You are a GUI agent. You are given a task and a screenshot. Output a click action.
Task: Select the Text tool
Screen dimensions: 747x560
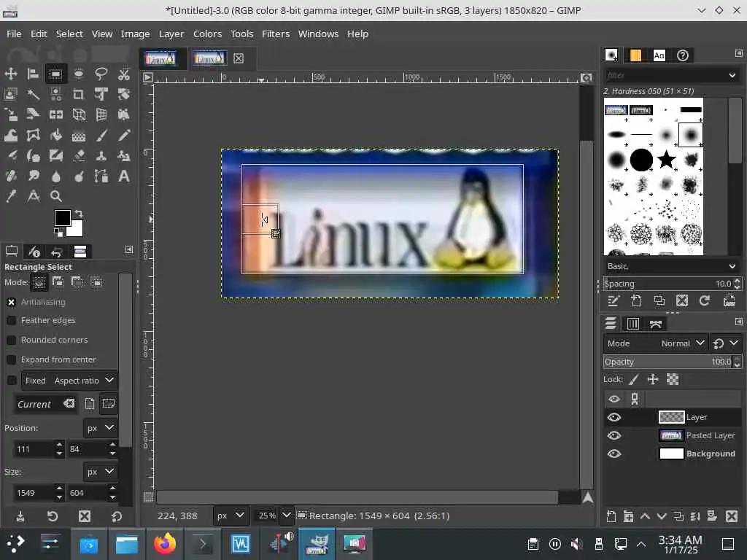tap(124, 176)
